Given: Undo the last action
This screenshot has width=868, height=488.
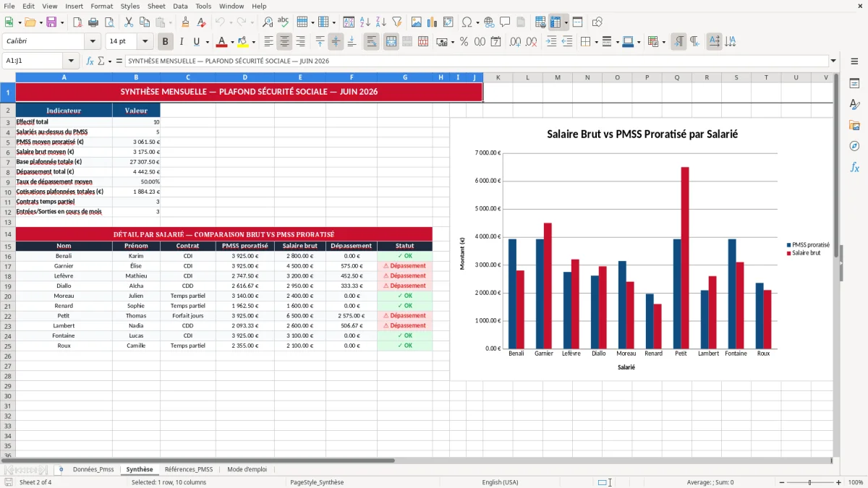Looking at the screenshot, I should coord(221,22).
